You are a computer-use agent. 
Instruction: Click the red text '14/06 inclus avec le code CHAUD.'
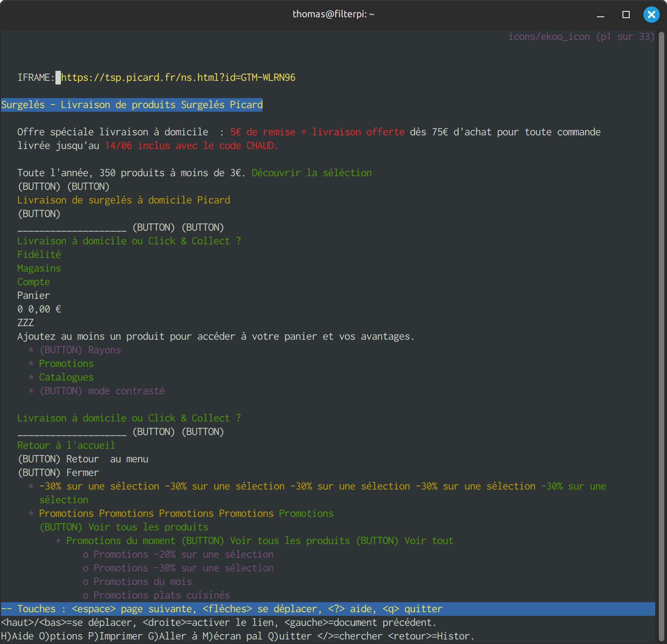click(192, 146)
